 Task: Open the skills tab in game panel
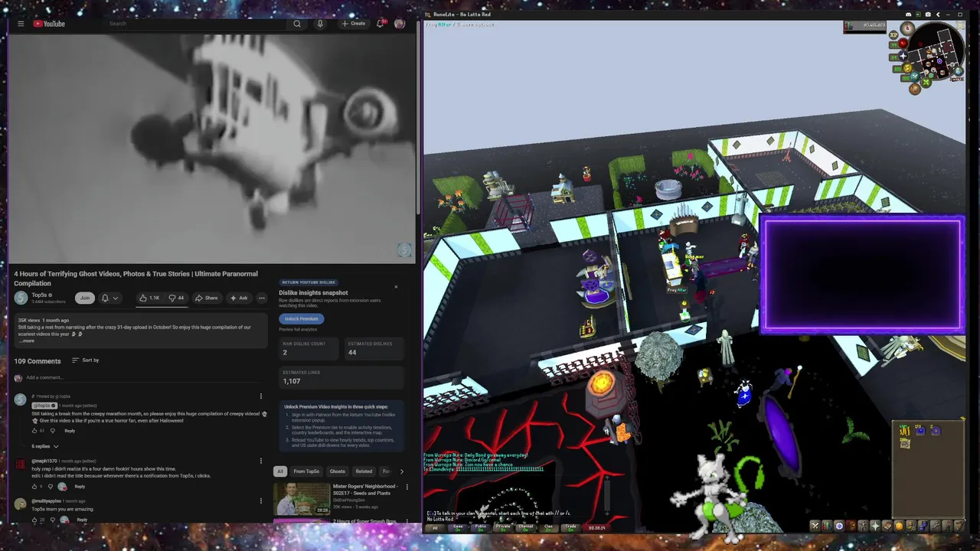[827, 527]
